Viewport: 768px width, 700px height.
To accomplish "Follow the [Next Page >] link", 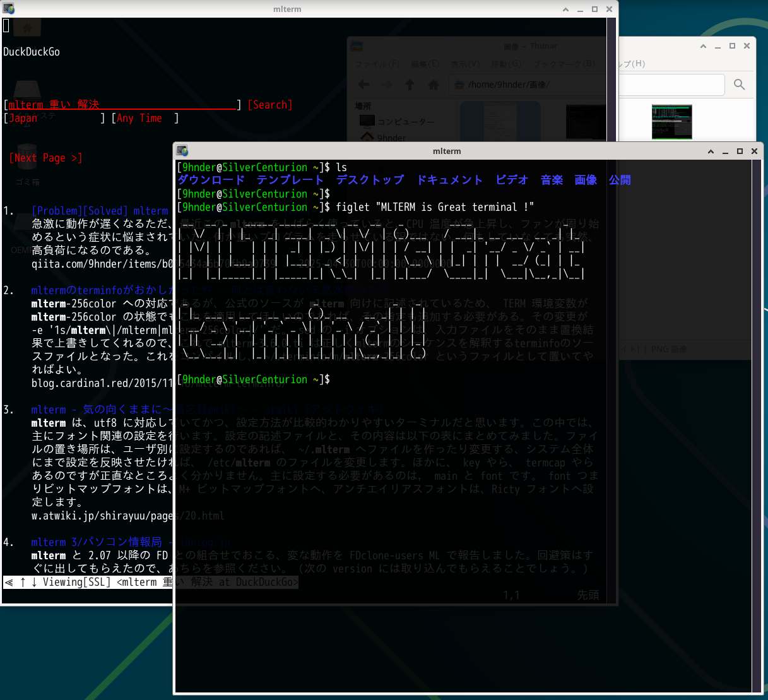I will [x=45, y=158].
